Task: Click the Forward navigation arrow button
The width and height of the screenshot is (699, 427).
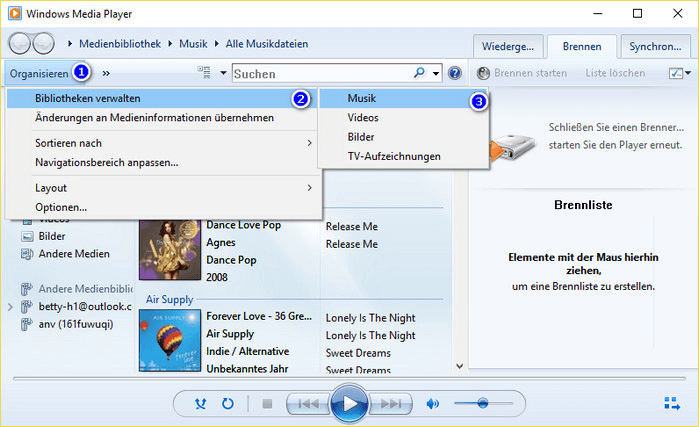Action: pos(44,44)
